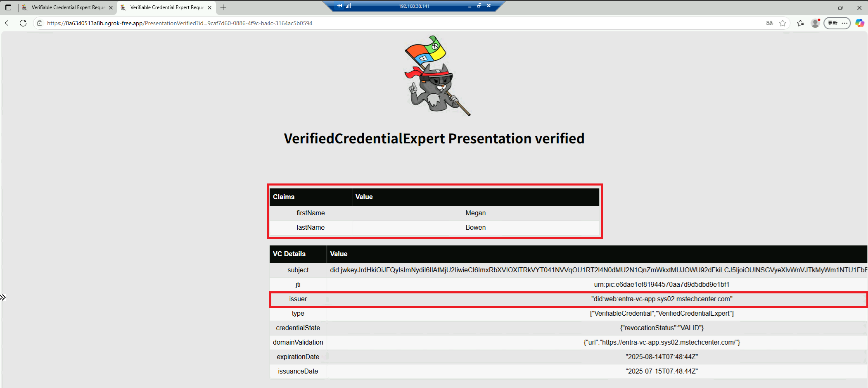Open a new browser tab
The height and width of the screenshot is (388, 868).
coord(223,7)
